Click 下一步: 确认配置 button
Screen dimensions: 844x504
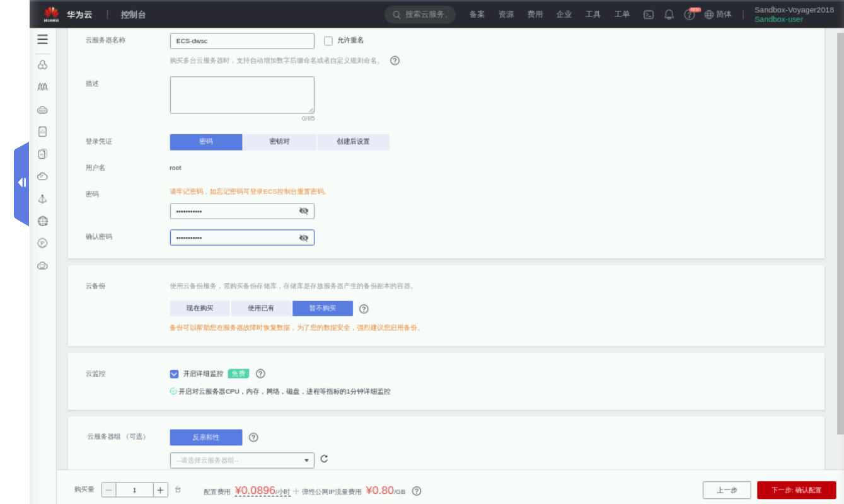tap(797, 490)
